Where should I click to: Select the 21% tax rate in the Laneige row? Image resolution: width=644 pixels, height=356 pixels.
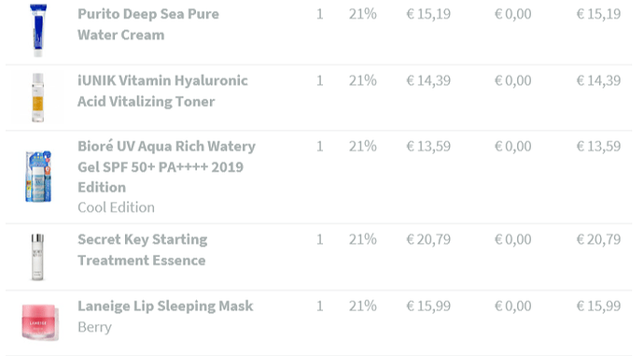click(363, 306)
